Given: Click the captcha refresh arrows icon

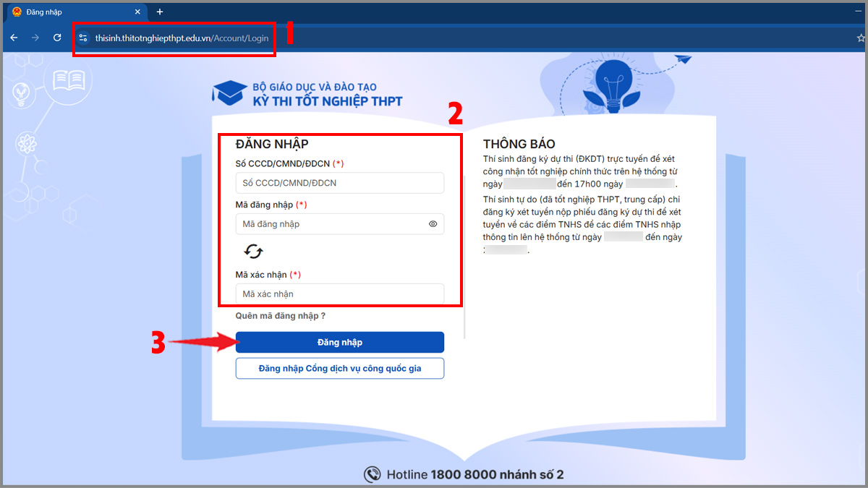Looking at the screenshot, I should pos(254,251).
